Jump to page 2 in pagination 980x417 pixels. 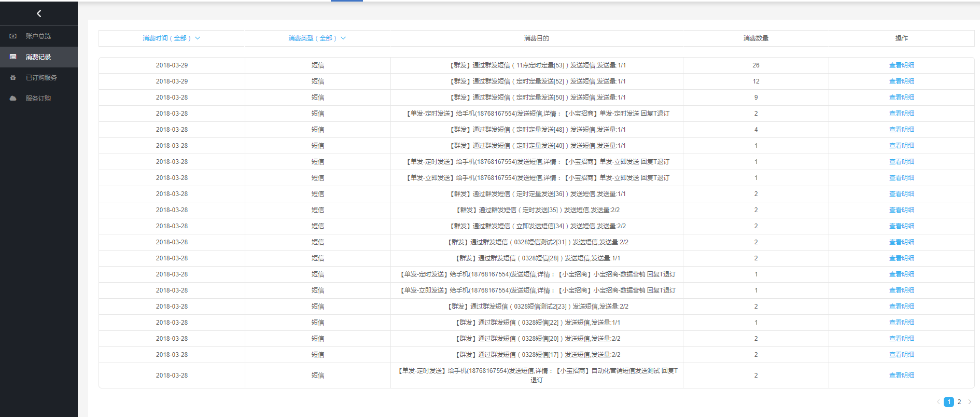click(x=959, y=402)
